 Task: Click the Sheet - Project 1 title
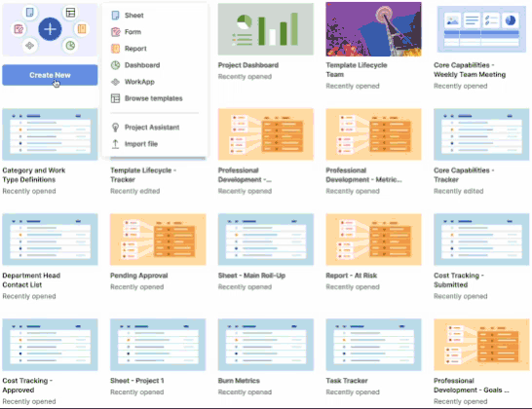point(137,381)
